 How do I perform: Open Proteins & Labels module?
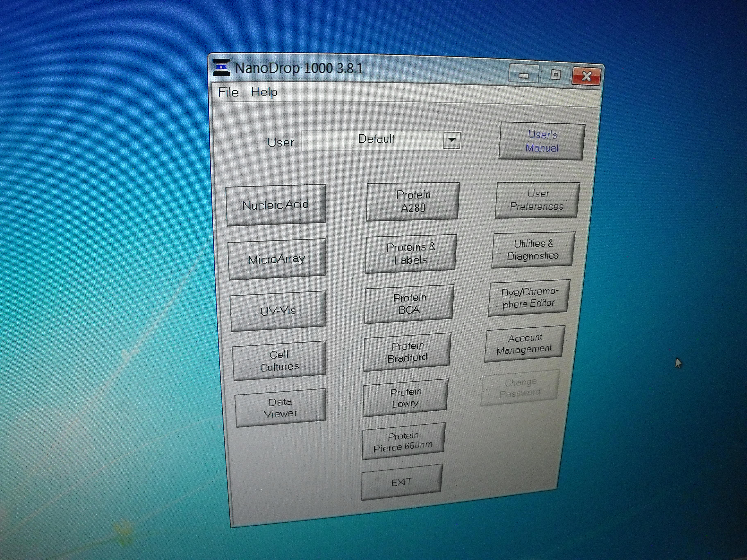click(x=411, y=254)
